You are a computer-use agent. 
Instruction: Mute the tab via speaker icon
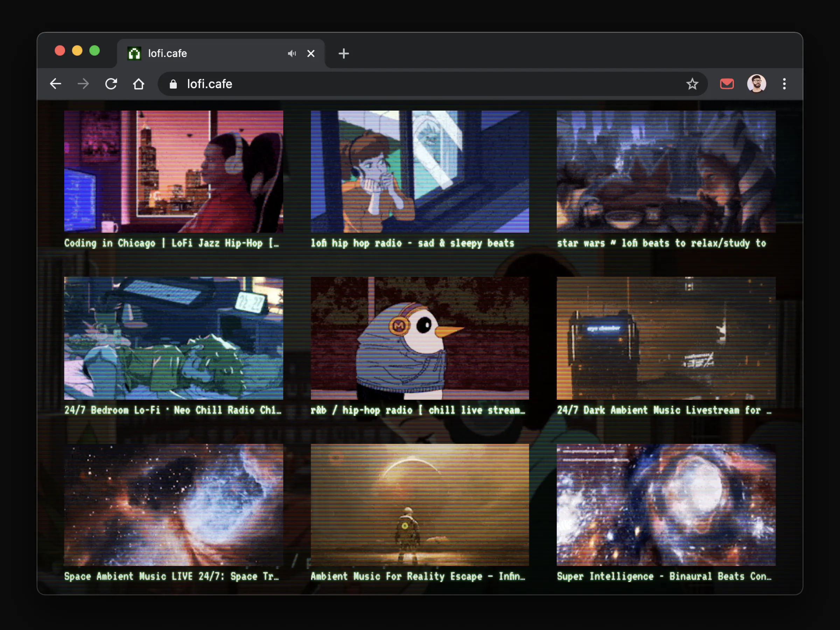[x=292, y=54]
